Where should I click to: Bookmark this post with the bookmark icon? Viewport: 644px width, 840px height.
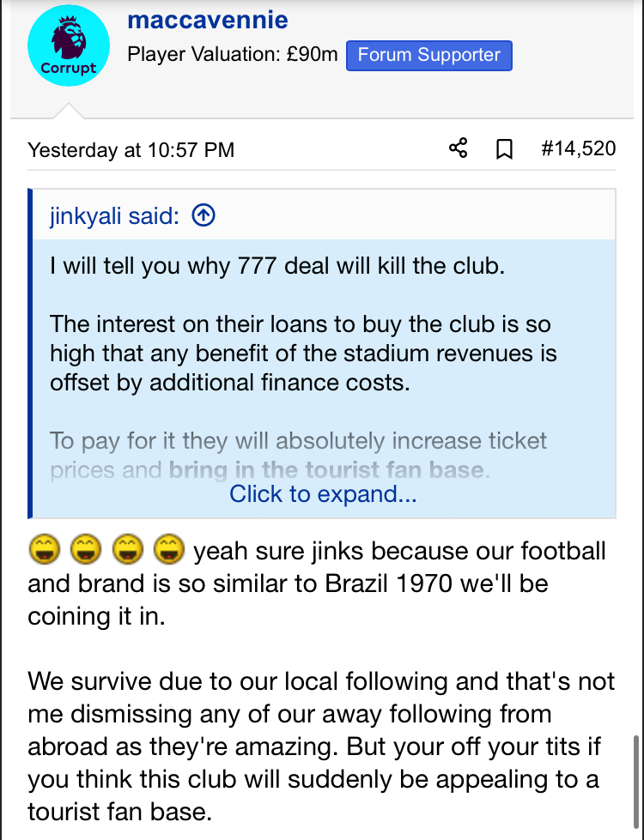503,149
